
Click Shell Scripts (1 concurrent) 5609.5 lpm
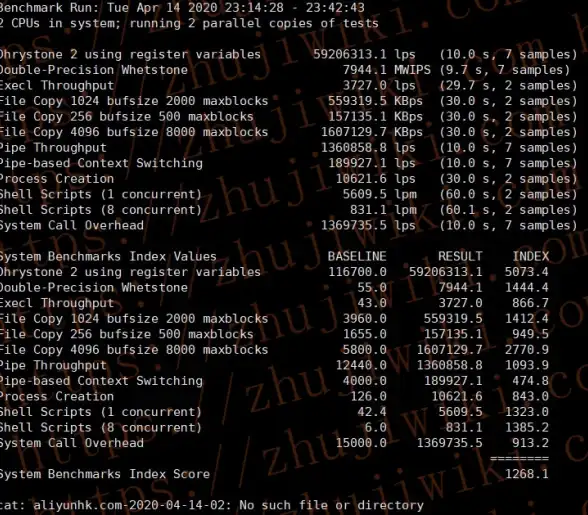(x=379, y=194)
